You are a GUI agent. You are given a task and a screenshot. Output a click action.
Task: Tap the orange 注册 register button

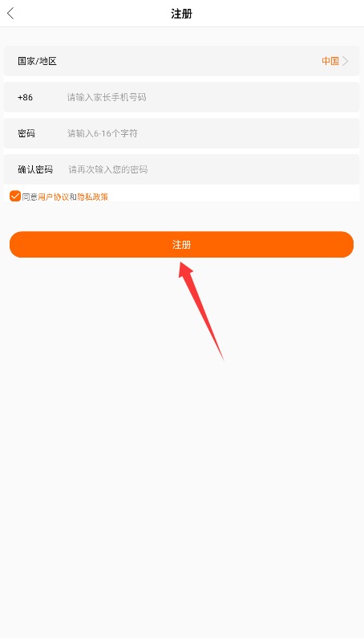tap(181, 245)
